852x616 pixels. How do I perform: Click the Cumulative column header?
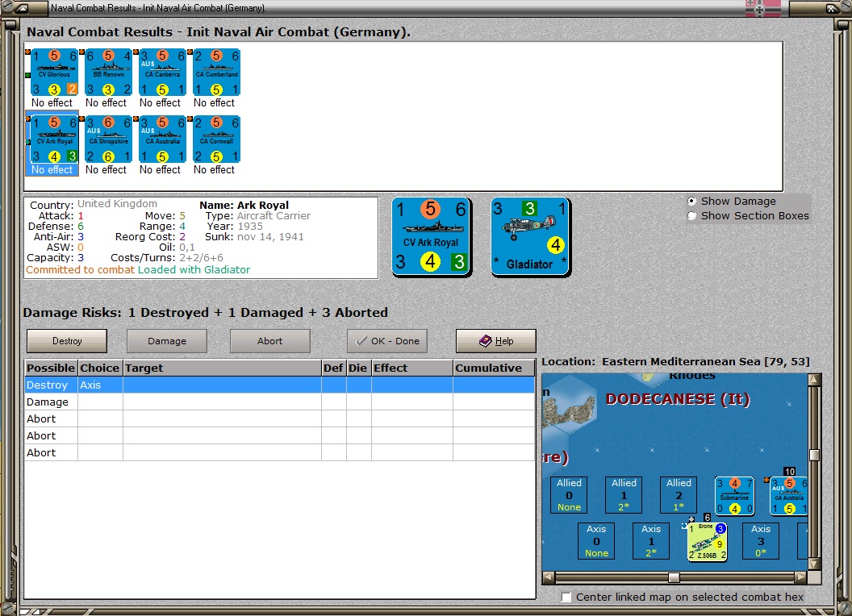494,368
